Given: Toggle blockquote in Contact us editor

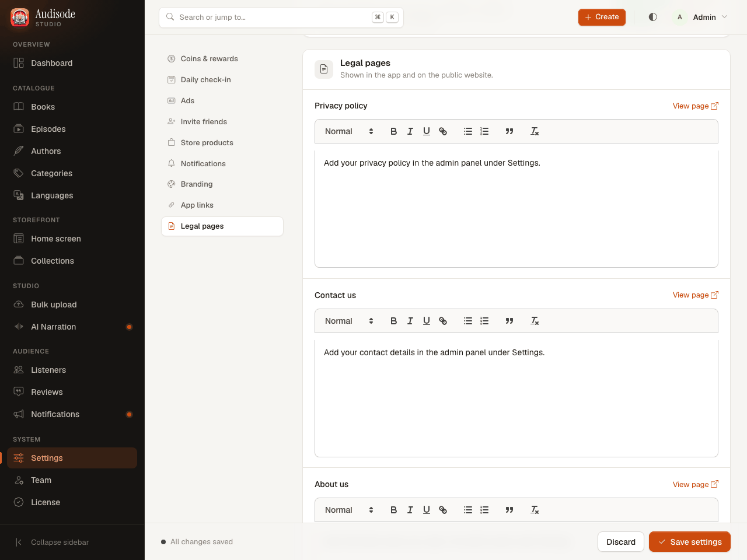Looking at the screenshot, I should (x=509, y=321).
